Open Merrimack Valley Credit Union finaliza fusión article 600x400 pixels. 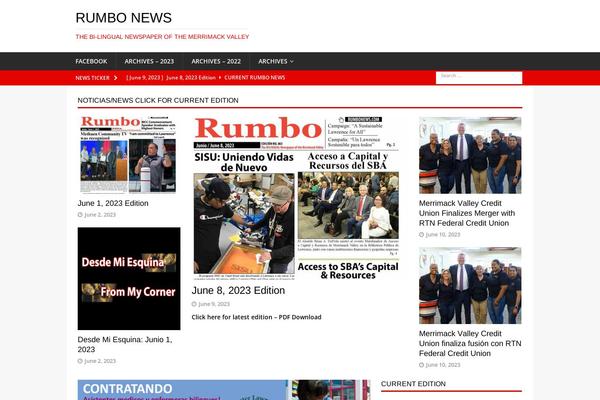pos(470,343)
